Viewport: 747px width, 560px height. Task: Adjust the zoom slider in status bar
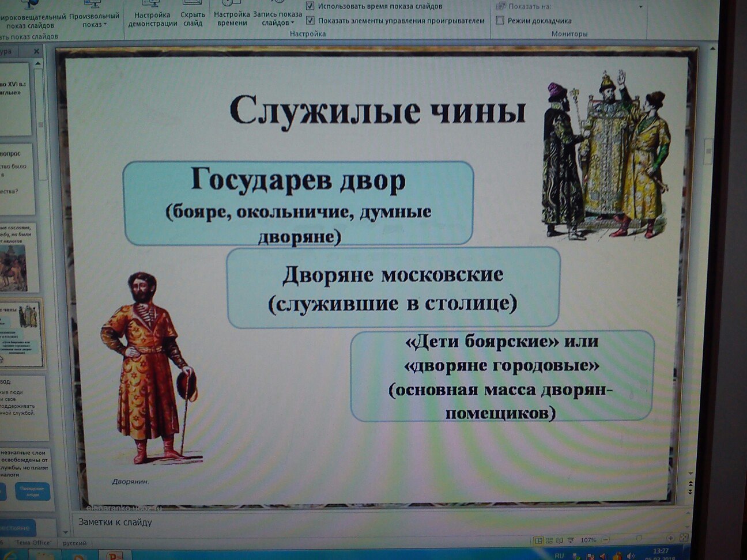pyautogui.click(x=639, y=538)
